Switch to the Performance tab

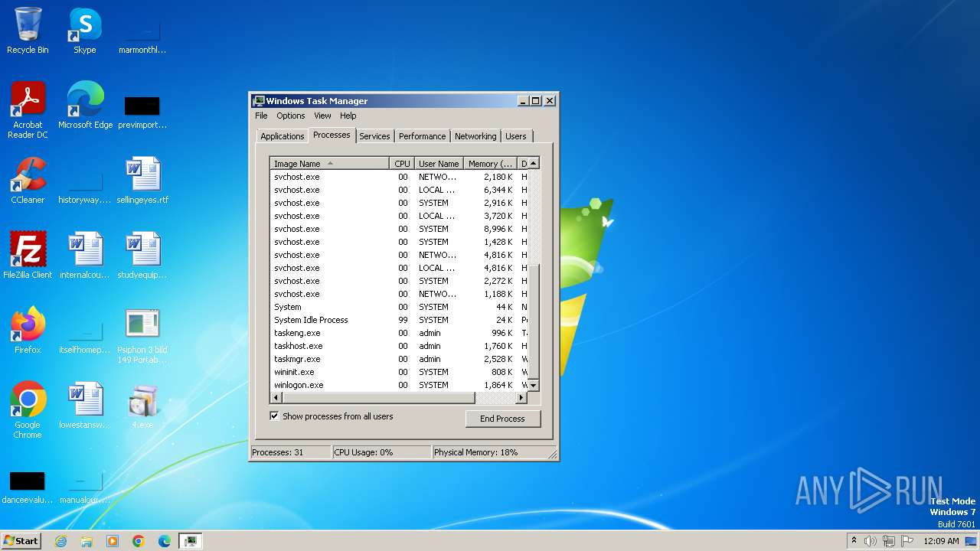click(422, 136)
